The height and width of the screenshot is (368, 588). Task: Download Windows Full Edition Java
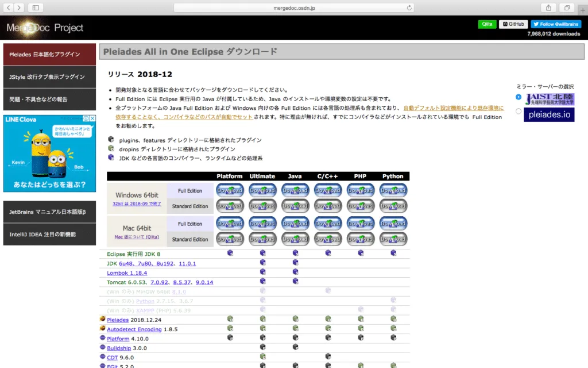point(295,190)
